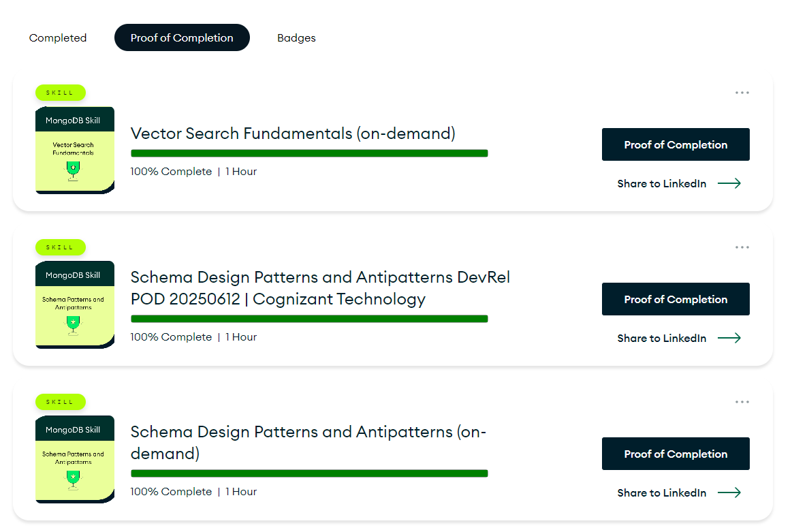Open options for Schema Design on-demand card
Screen dimensions: 792x532
(742, 402)
